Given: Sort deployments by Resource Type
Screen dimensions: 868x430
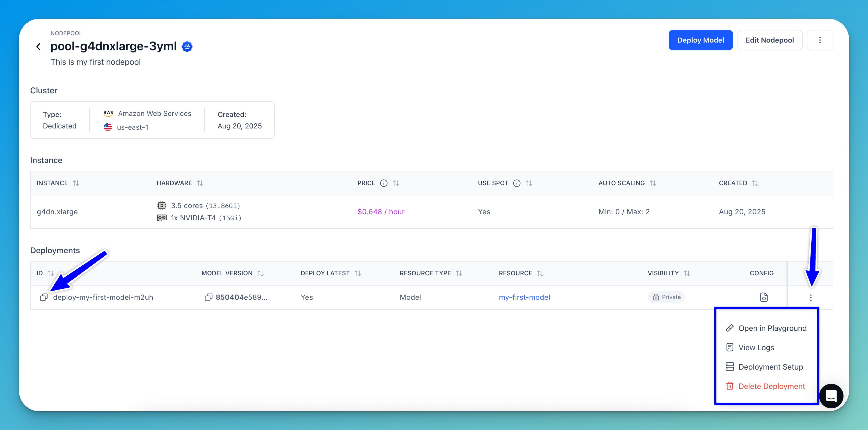Looking at the screenshot, I should click(x=459, y=274).
